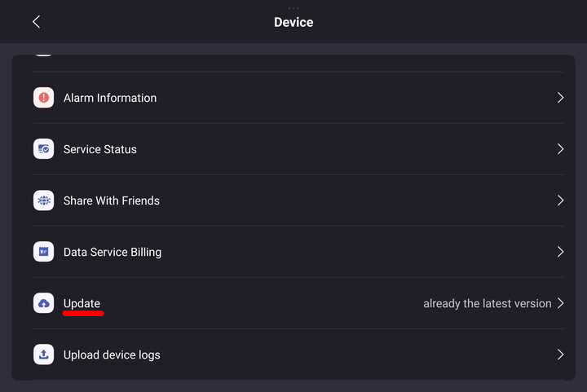Click the Update cloud icon

pos(43,303)
